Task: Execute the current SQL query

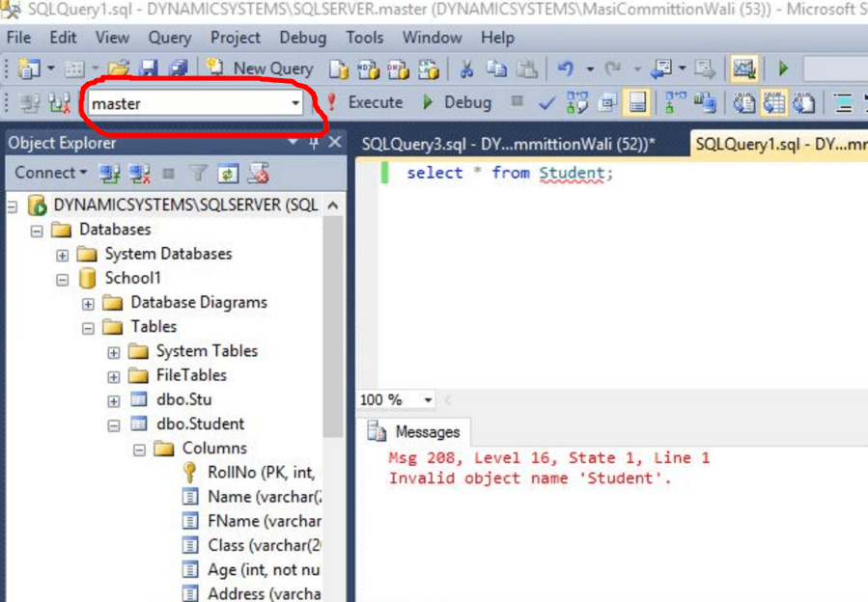Action: (364, 102)
